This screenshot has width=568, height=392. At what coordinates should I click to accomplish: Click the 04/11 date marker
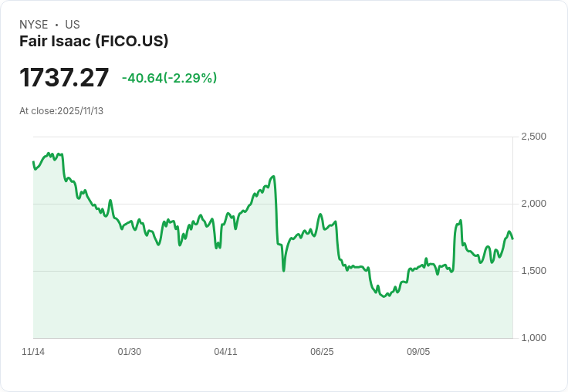[226, 352]
